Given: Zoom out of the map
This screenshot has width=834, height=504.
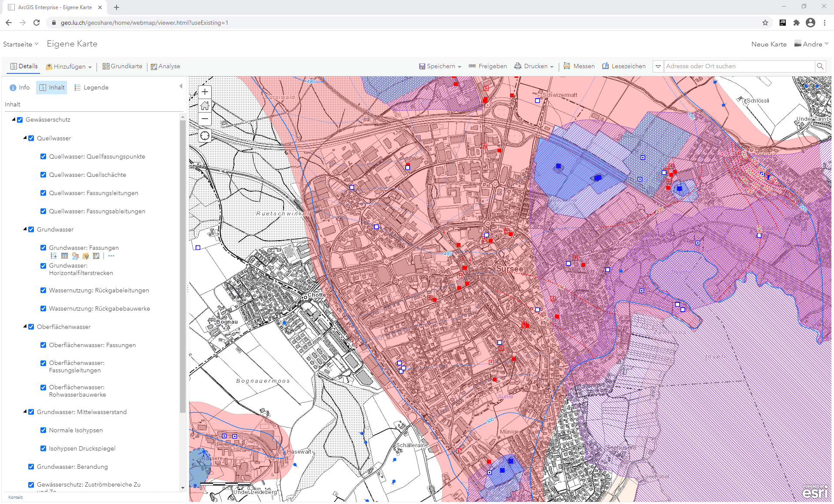Looking at the screenshot, I should [205, 119].
